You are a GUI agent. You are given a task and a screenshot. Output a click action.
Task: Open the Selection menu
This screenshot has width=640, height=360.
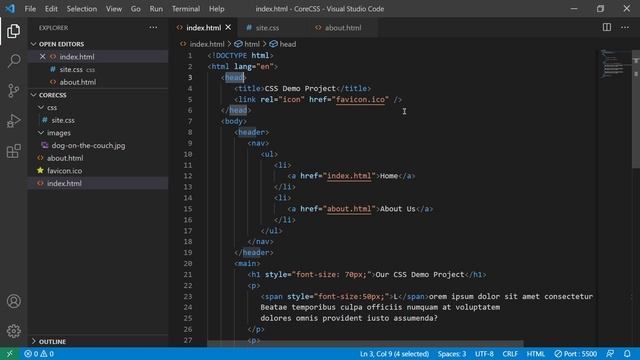click(82, 9)
